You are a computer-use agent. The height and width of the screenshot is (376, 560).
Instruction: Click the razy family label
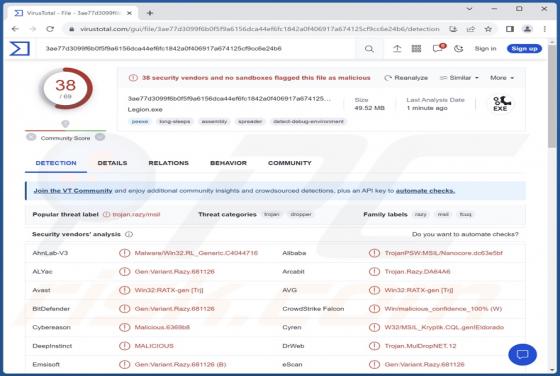click(x=421, y=214)
